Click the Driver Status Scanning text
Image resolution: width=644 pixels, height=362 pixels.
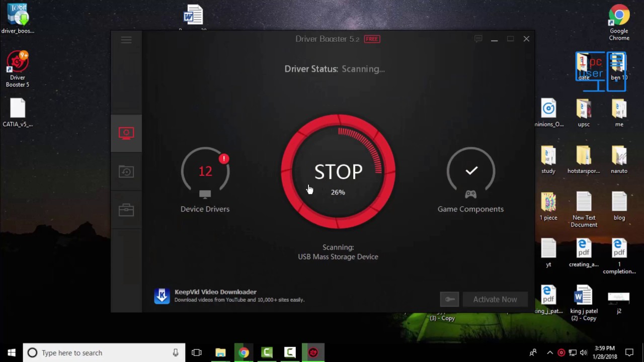pyautogui.click(x=335, y=69)
